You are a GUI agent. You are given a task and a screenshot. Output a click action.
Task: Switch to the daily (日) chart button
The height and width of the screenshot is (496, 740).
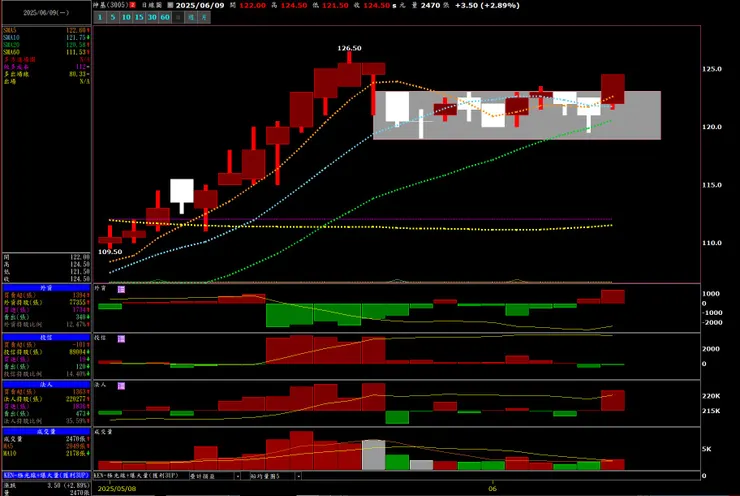coord(178,17)
